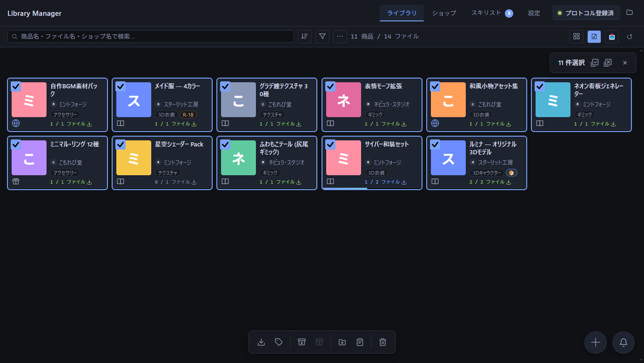Uncheck the ミニマル・リング 12種 card checkbox
This screenshot has width=644, height=363.
[x=16, y=145]
